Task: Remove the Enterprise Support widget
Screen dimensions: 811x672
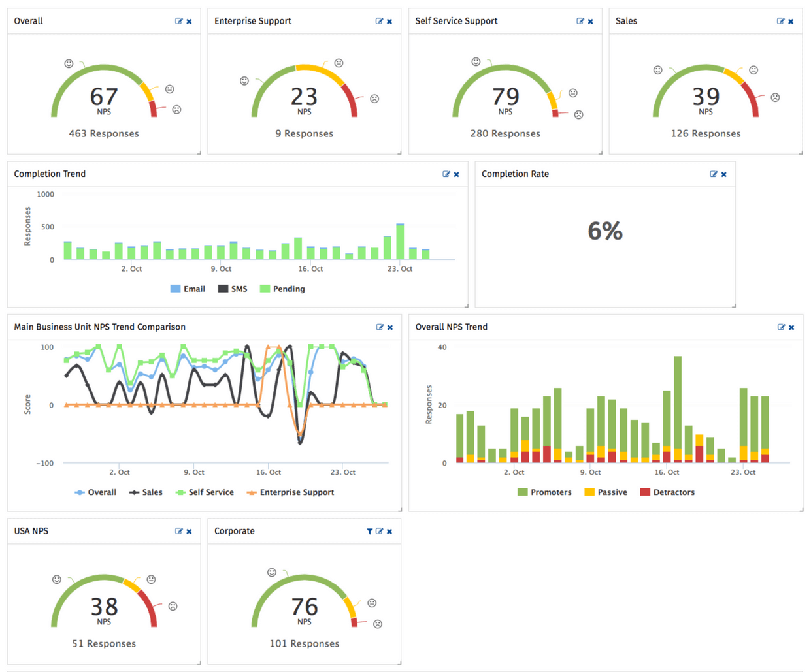Action: pos(389,22)
